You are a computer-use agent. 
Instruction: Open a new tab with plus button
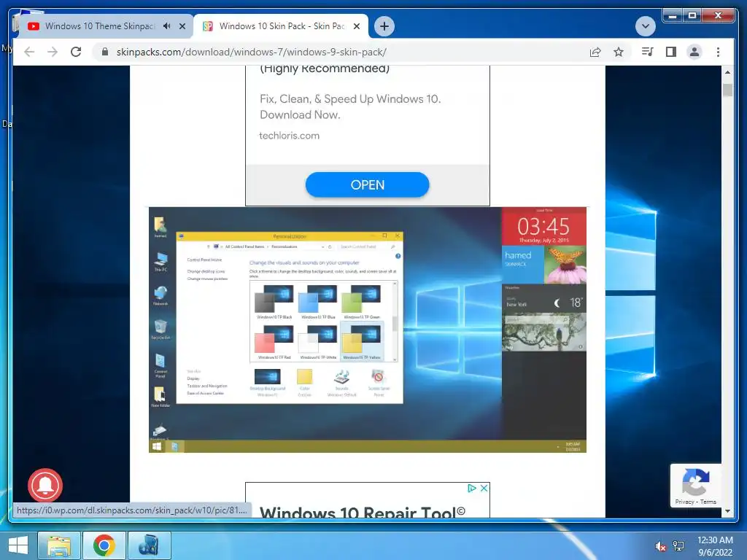pyautogui.click(x=384, y=26)
